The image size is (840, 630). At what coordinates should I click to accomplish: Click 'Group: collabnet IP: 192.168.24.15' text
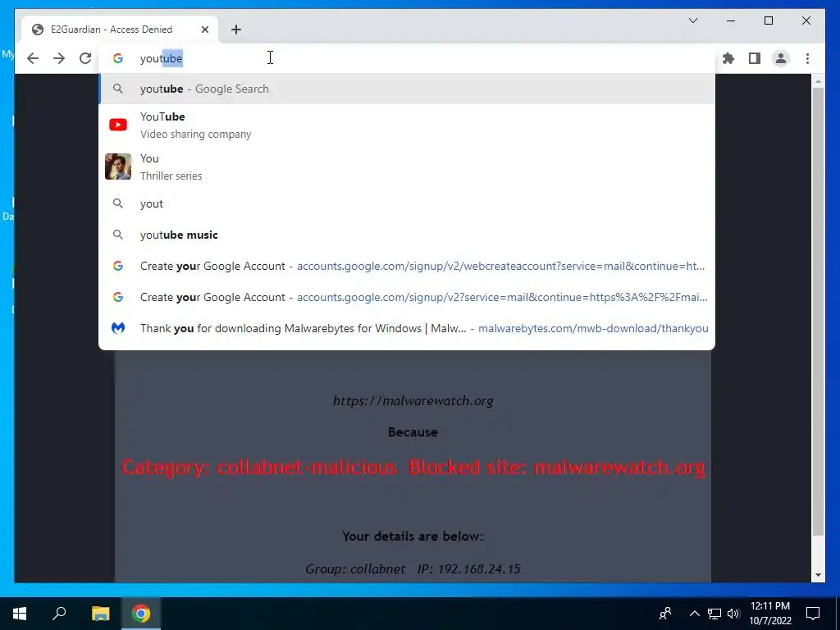coord(413,569)
